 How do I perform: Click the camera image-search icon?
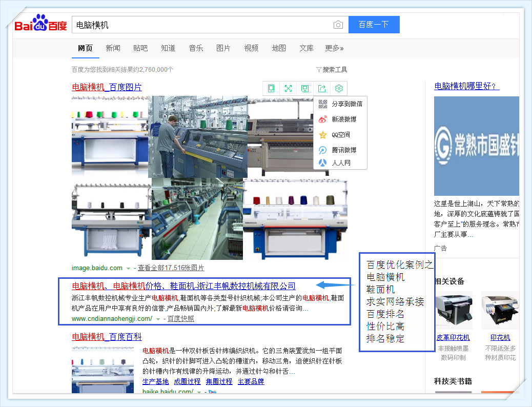point(338,25)
